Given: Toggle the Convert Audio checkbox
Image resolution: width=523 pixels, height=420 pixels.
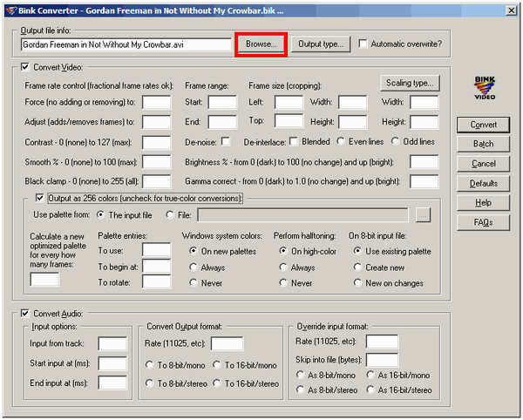Looking at the screenshot, I should (x=25, y=314).
